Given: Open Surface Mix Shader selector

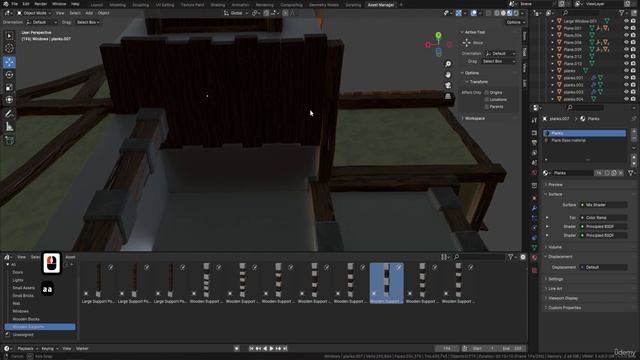Looking at the screenshot, I should [x=603, y=205].
